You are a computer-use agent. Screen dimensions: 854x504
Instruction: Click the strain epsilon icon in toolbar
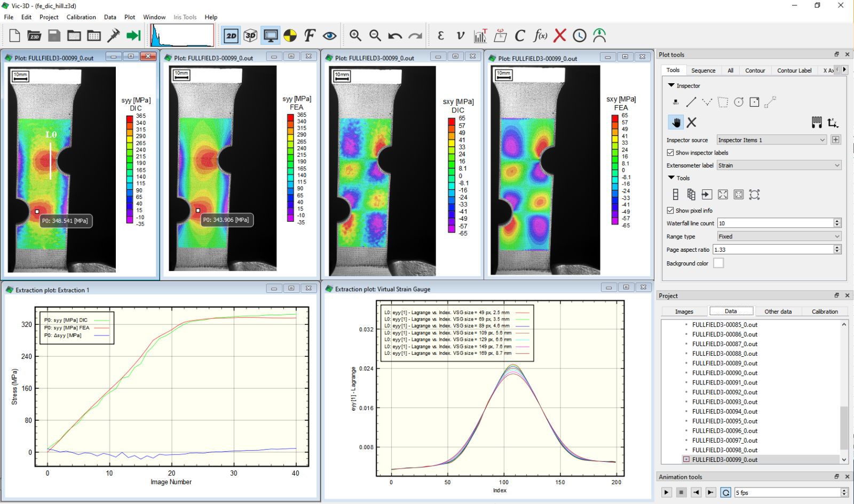[x=440, y=36]
